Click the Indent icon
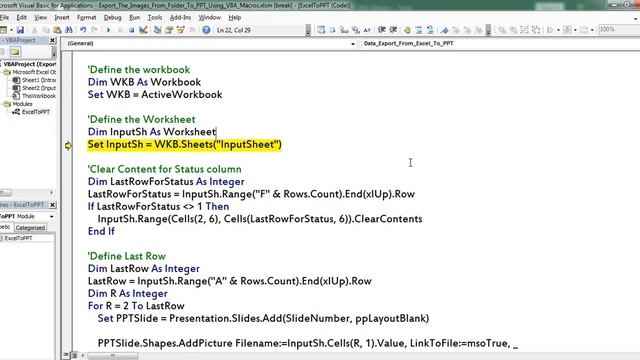Screen dimensions: 640x360 click(x=382, y=30)
